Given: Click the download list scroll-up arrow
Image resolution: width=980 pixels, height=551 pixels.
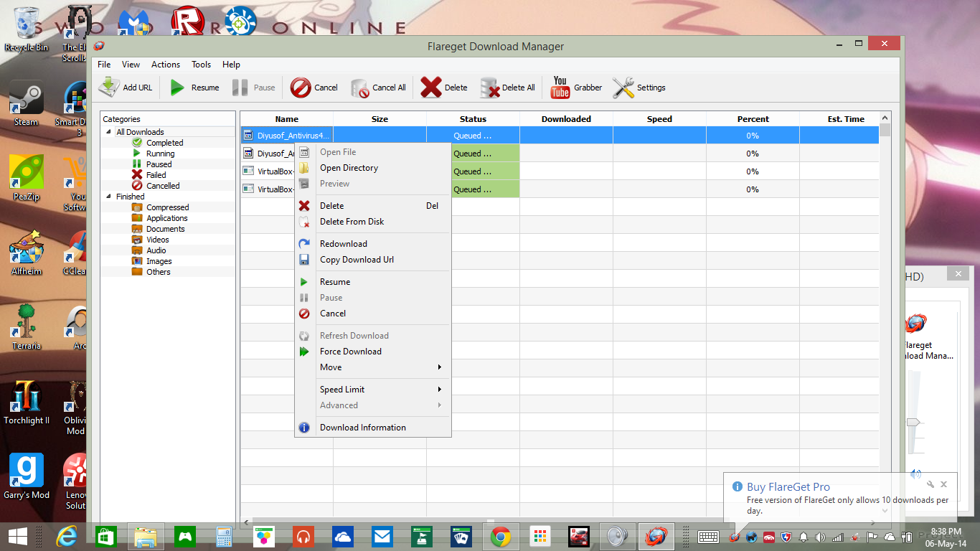Looking at the screenshot, I should [x=885, y=118].
